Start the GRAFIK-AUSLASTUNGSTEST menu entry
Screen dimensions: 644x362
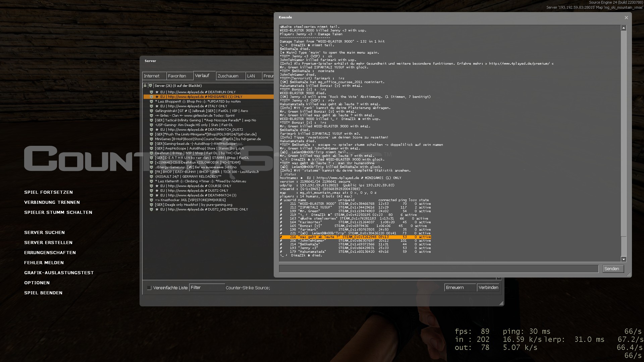click(x=59, y=273)
